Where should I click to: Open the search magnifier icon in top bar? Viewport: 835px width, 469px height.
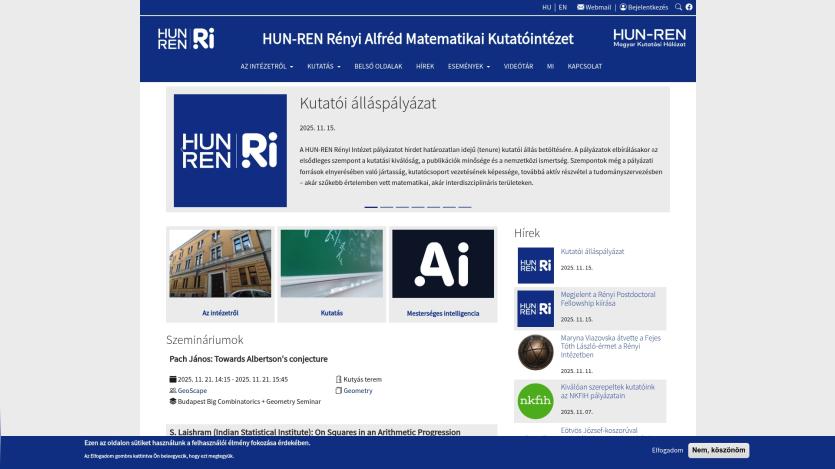678,7
